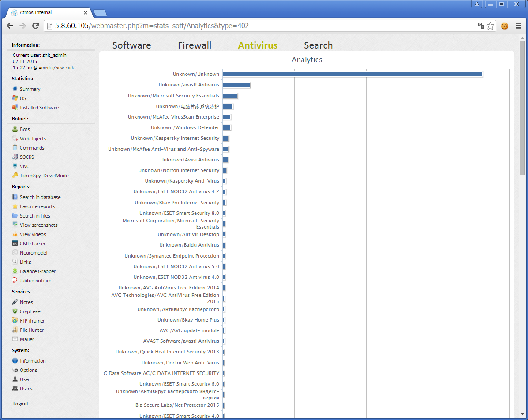Reload the current page

[35, 26]
